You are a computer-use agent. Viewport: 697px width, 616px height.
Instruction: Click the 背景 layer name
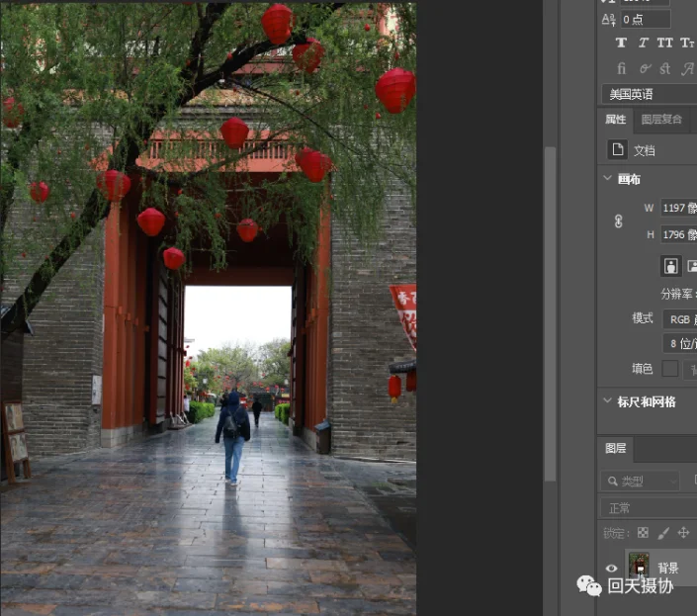[x=668, y=568]
